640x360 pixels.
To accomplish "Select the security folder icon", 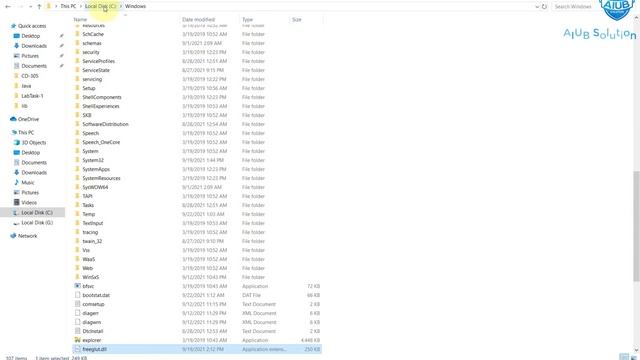I will click(x=77, y=52).
